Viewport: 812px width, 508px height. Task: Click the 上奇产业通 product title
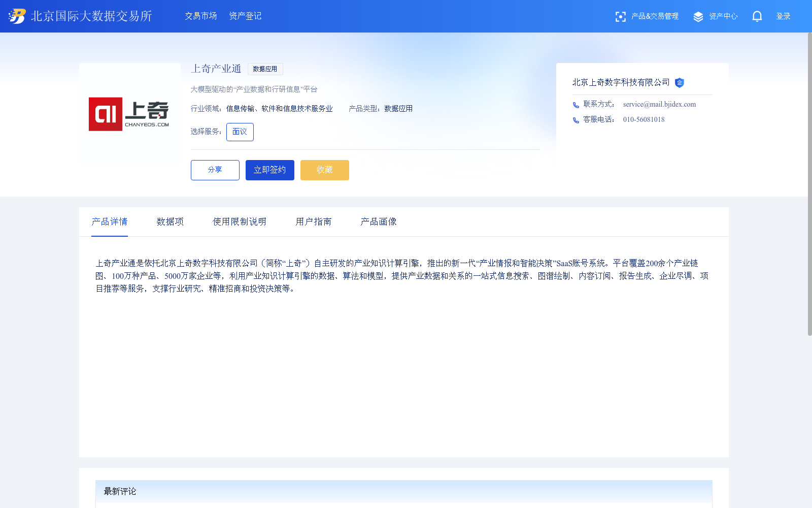coord(216,69)
